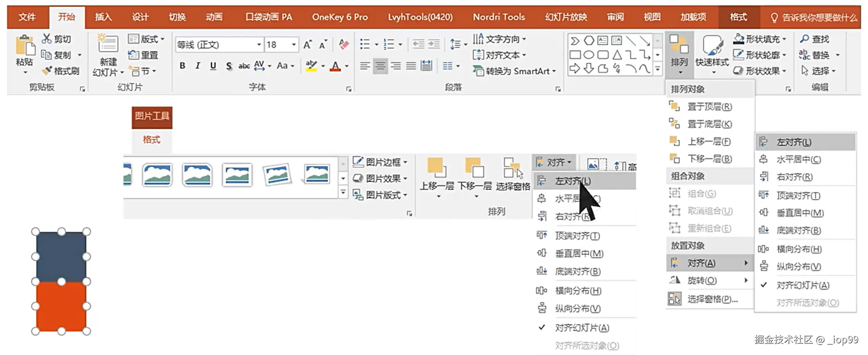Select right paragraph alignment button

pos(396,66)
